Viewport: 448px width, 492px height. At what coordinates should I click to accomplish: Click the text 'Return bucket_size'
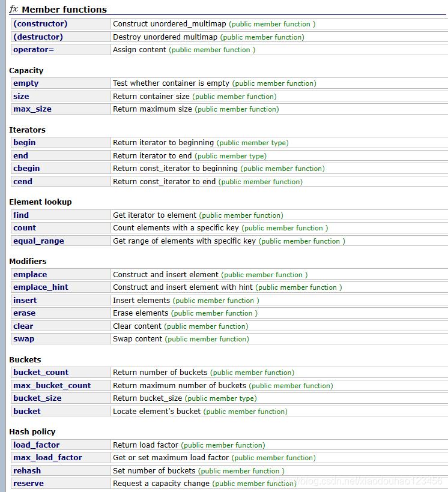[147, 398]
